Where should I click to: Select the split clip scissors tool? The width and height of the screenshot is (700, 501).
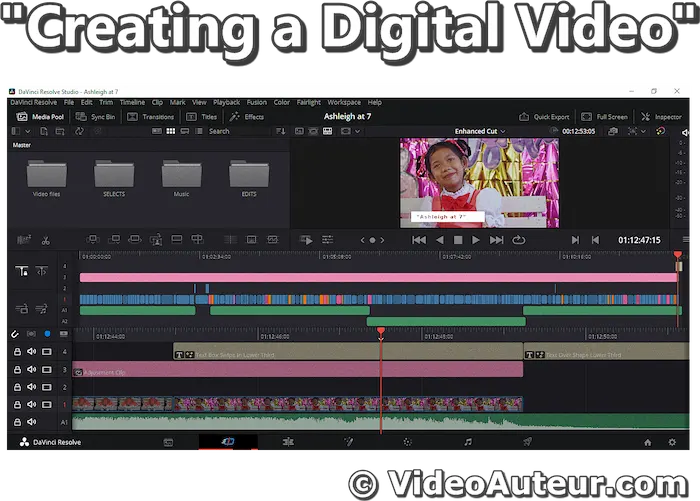[45, 240]
